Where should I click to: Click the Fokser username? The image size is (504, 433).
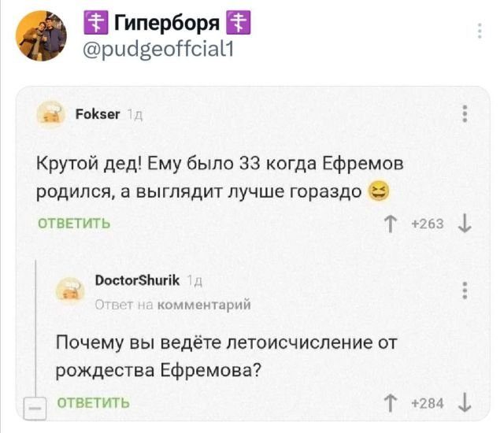[98, 115]
